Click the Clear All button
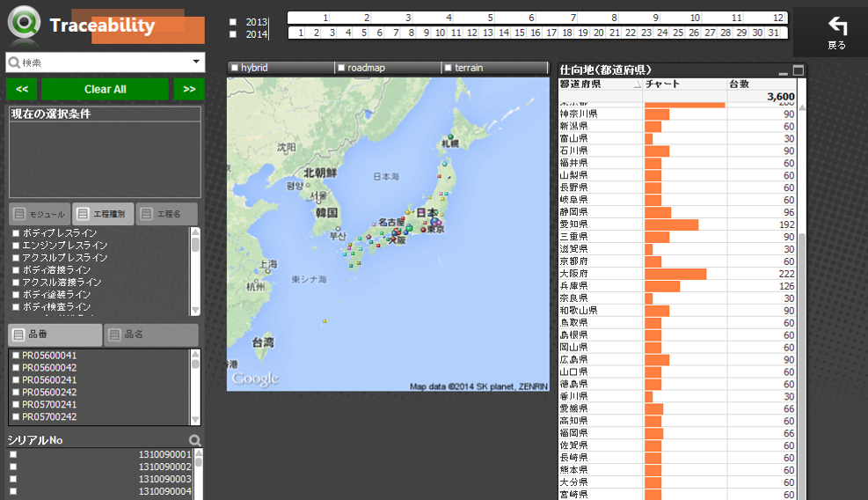The width and height of the screenshot is (868, 500). coord(106,89)
